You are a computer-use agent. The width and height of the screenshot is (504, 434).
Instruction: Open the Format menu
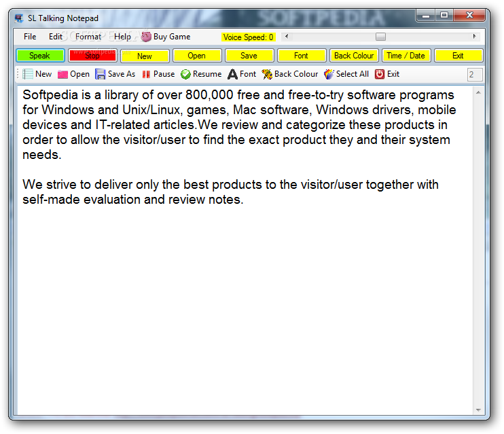88,37
